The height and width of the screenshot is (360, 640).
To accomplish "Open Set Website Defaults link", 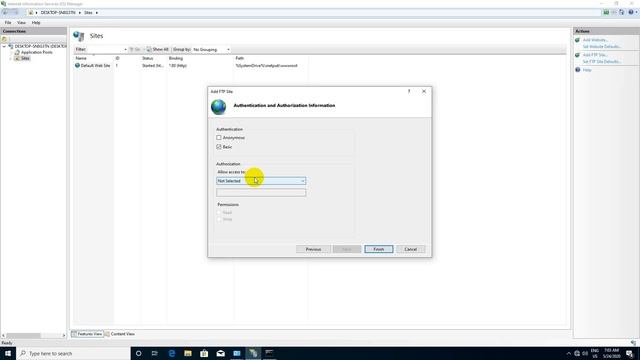I will click(602, 47).
